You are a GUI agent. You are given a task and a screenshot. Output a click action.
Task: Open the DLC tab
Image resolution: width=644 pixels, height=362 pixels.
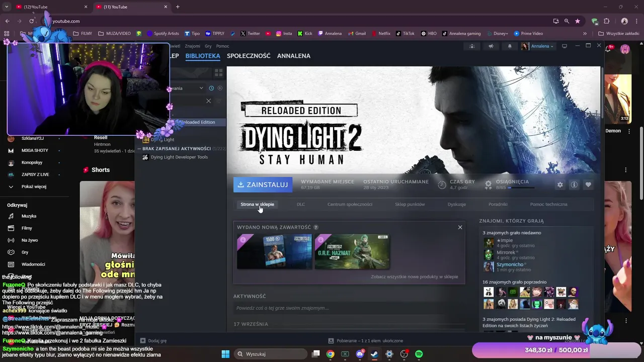coord(301,204)
